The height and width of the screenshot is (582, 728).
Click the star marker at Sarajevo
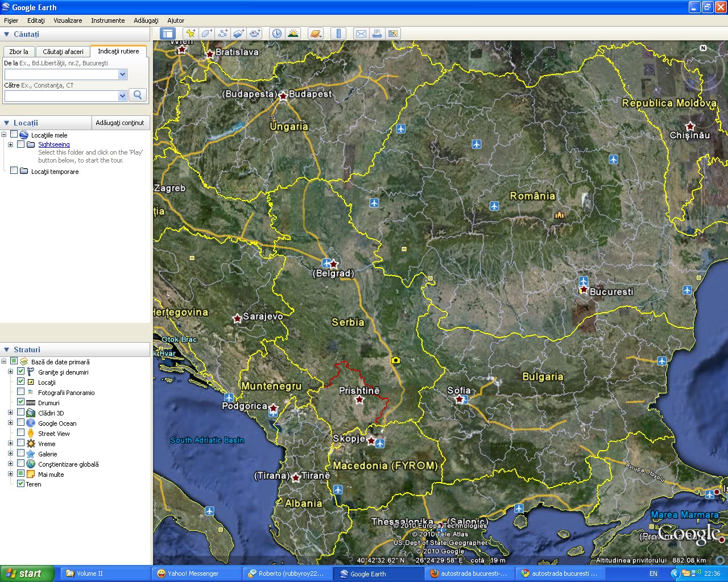click(237, 318)
